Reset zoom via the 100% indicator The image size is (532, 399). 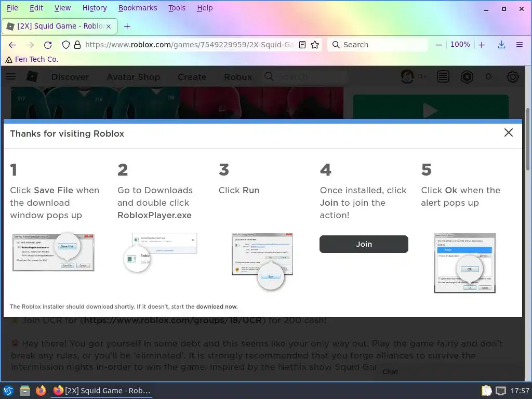(460, 45)
